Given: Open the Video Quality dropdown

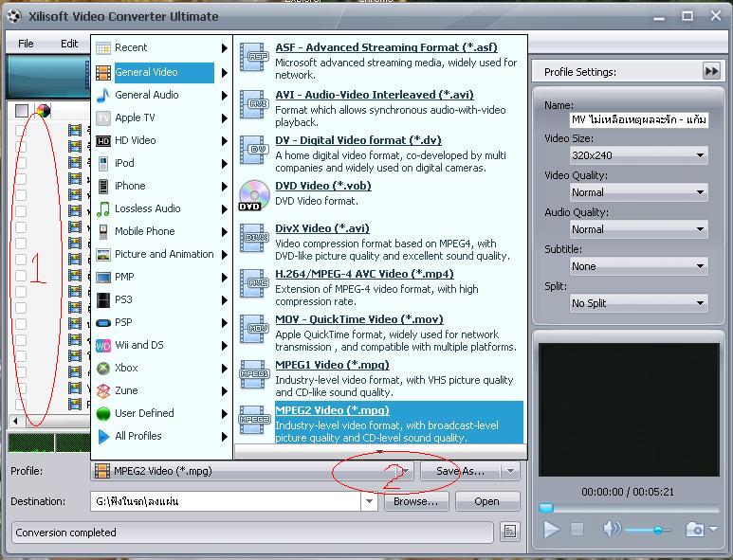Looking at the screenshot, I should (638, 192).
